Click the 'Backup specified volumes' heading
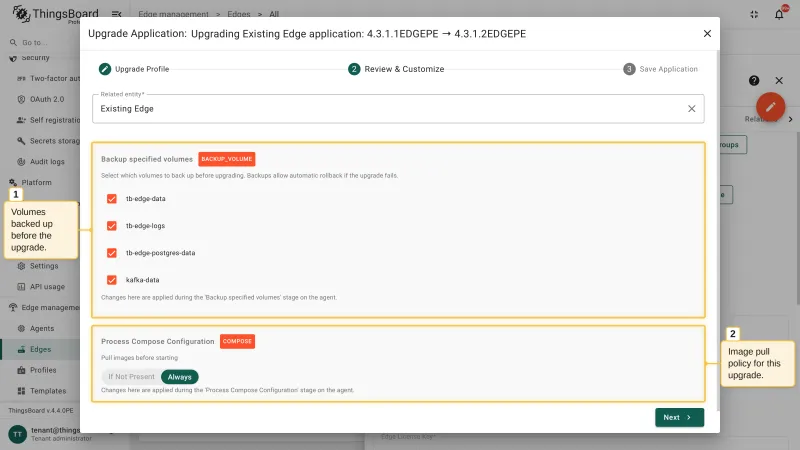Image resolution: width=800 pixels, height=450 pixels. [x=147, y=159]
